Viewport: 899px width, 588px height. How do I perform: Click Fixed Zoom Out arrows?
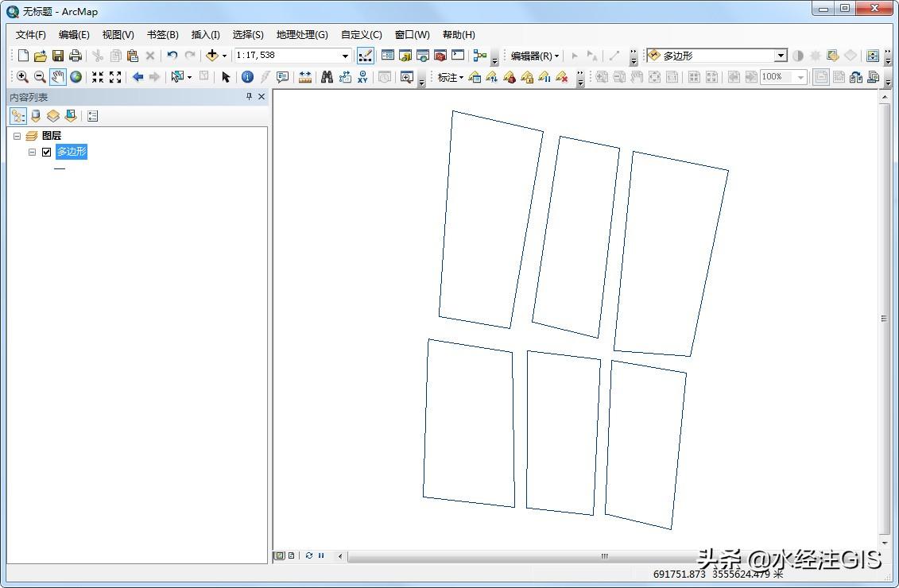coord(115,77)
